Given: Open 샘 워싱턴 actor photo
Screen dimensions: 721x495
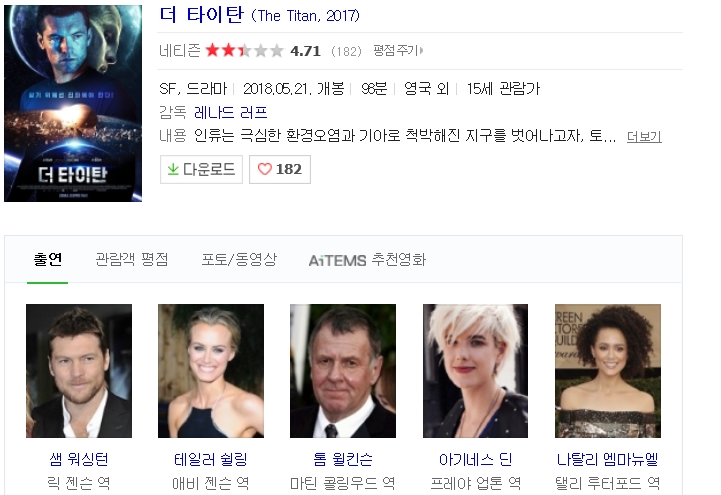Looking at the screenshot, I should click(x=79, y=371).
